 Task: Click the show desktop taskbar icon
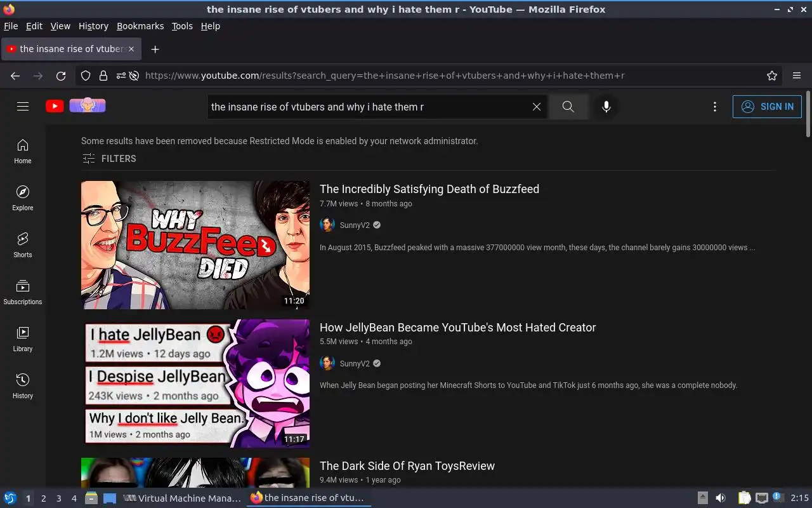(110, 498)
